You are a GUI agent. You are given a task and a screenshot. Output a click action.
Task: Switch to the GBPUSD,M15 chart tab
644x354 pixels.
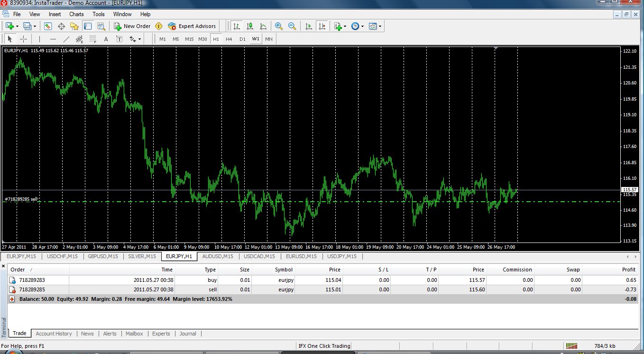pyautogui.click(x=103, y=256)
